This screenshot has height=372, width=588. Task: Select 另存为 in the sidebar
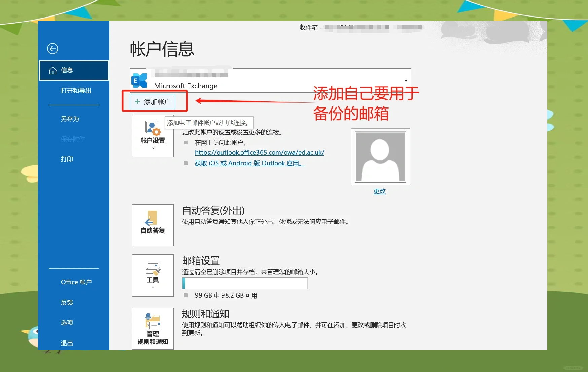coord(70,119)
